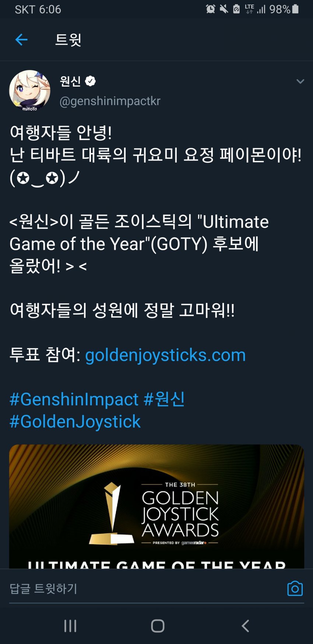Tap the camera icon in reply bar

click(295, 588)
